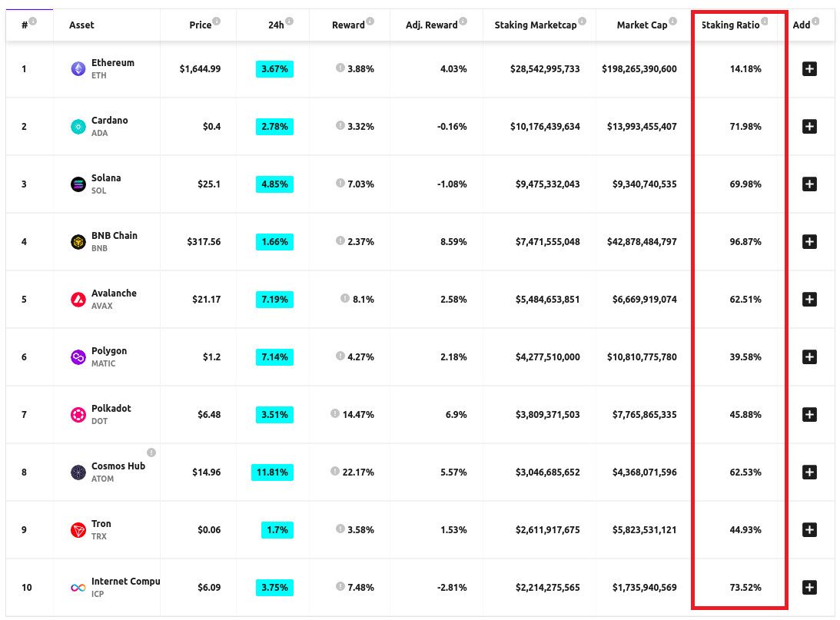Image resolution: width=840 pixels, height=620 pixels.
Task: Click info icon beside Ethereum reward 3.88%
Action: pos(340,68)
